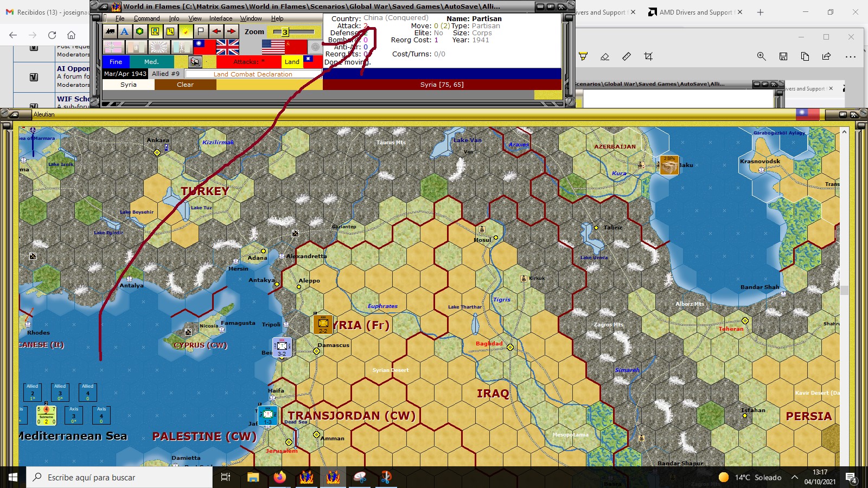Viewport: 868px width, 488px height.
Task: Click the Windows Start button
Action: [x=13, y=477]
